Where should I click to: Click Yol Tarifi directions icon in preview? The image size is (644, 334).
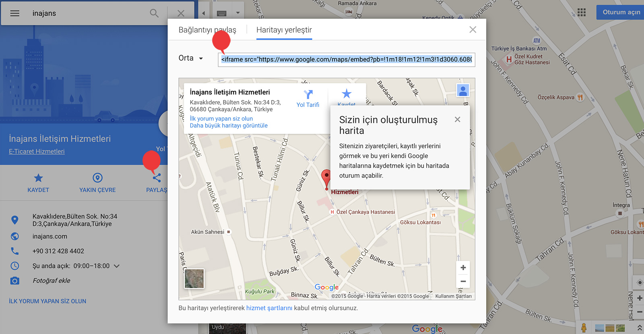tap(308, 94)
